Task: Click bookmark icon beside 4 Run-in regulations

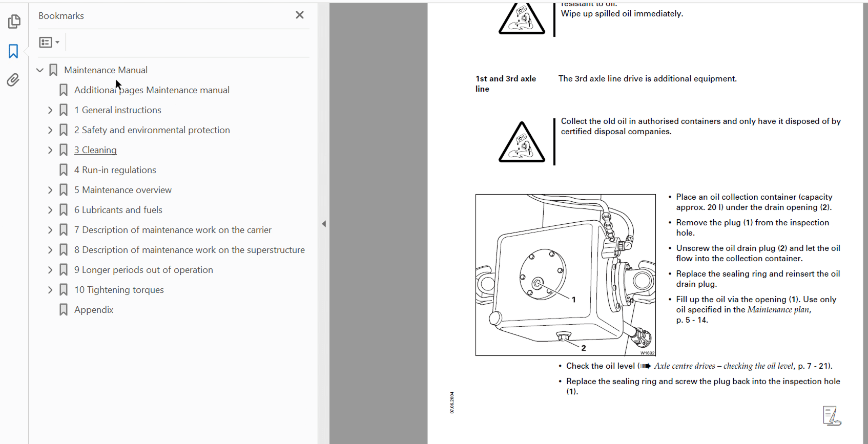Action: pos(64,170)
